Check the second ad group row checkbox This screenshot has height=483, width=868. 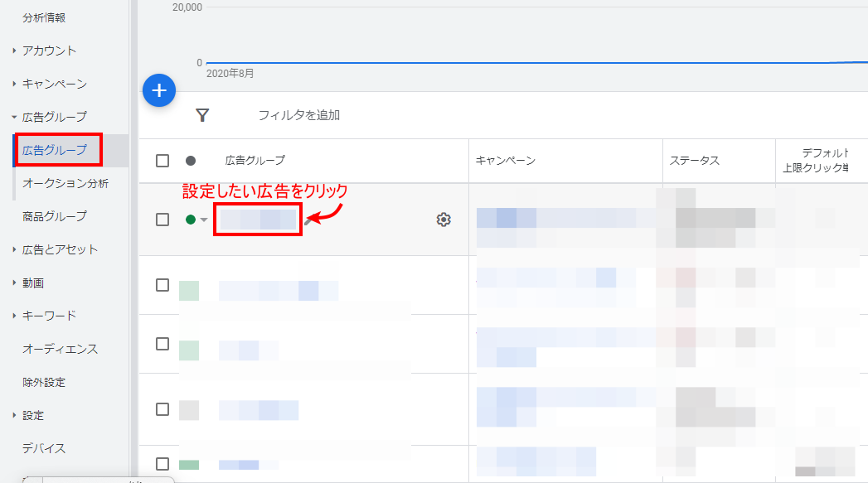point(162,285)
